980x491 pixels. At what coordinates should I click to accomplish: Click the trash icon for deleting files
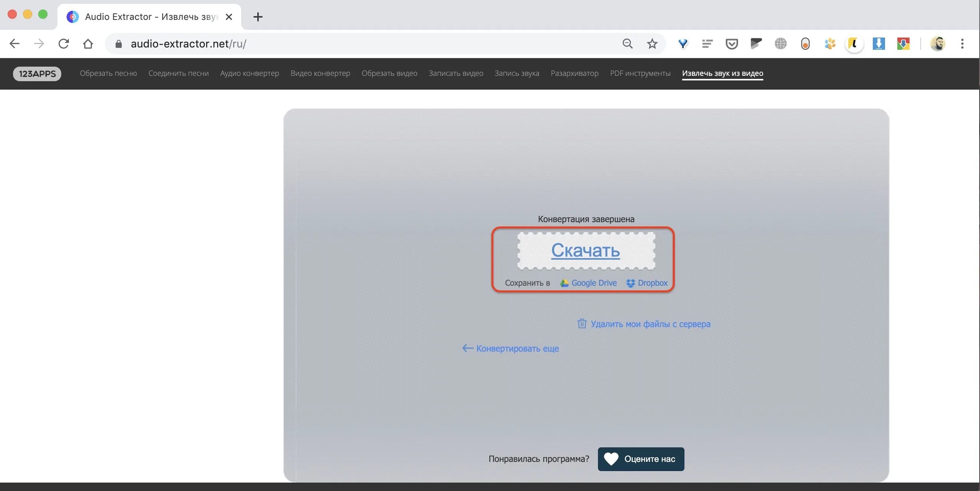point(581,324)
